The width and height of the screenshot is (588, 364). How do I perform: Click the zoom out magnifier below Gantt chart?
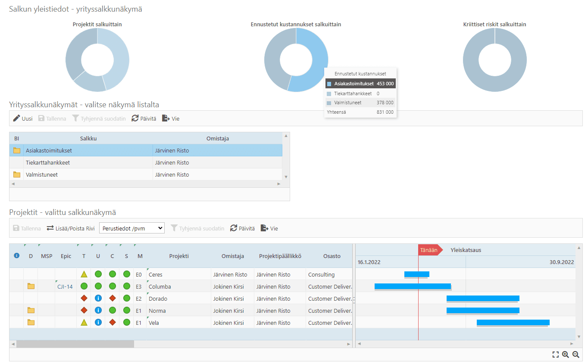coord(575,355)
